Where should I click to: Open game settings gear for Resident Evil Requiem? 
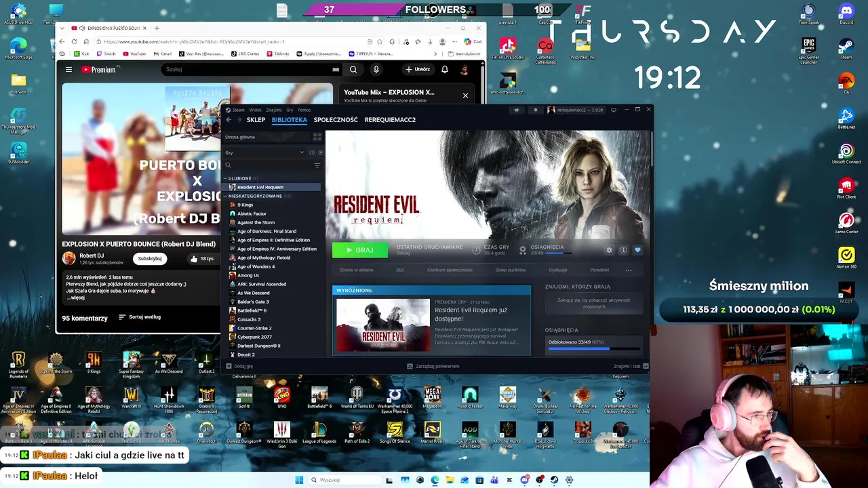pyautogui.click(x=609, y=250)
